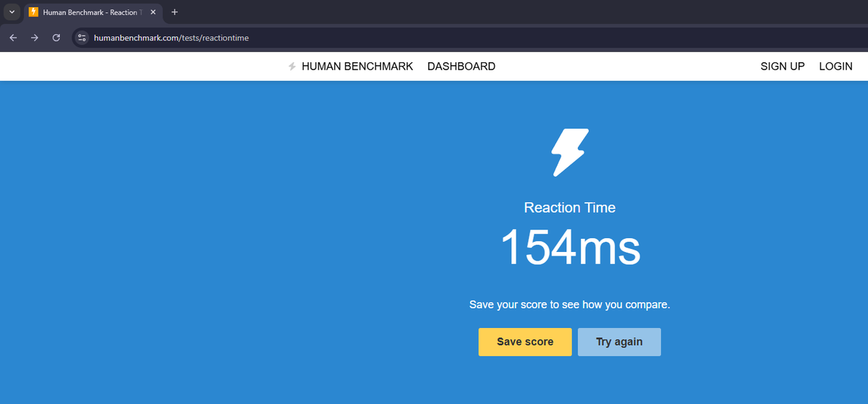This screenshot has width=868, height=404.
Task: Click the Try again button
Action: click(619, 342)
